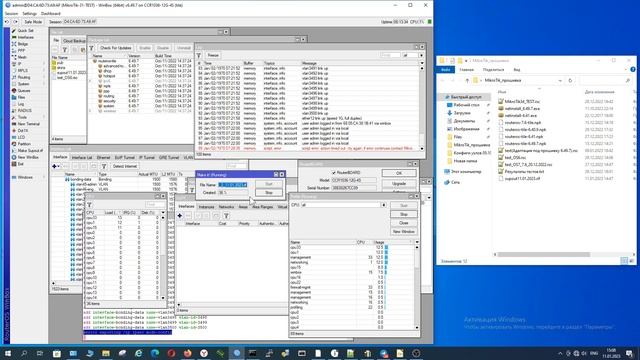Open Queues in the WinBox sidebar

tap(24, 91)
